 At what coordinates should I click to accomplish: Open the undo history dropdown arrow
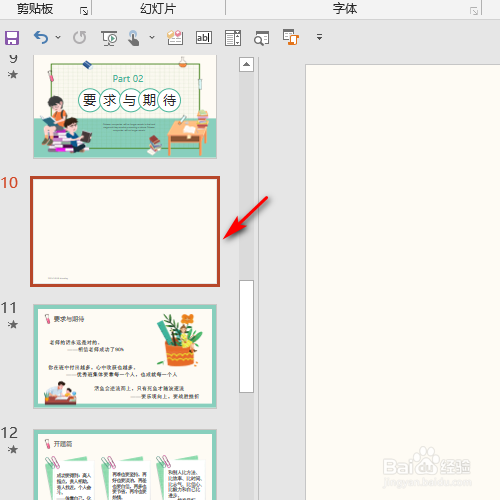[58, 37]
